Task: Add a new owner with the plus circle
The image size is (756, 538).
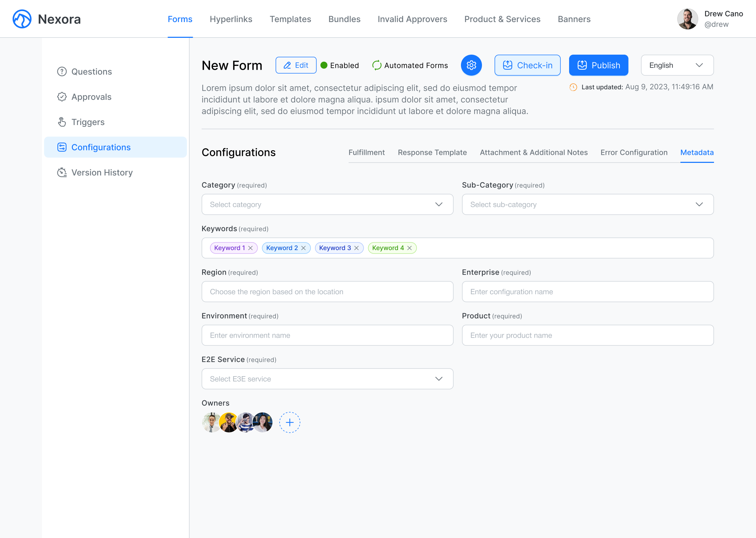Action: tap(289, 422)
